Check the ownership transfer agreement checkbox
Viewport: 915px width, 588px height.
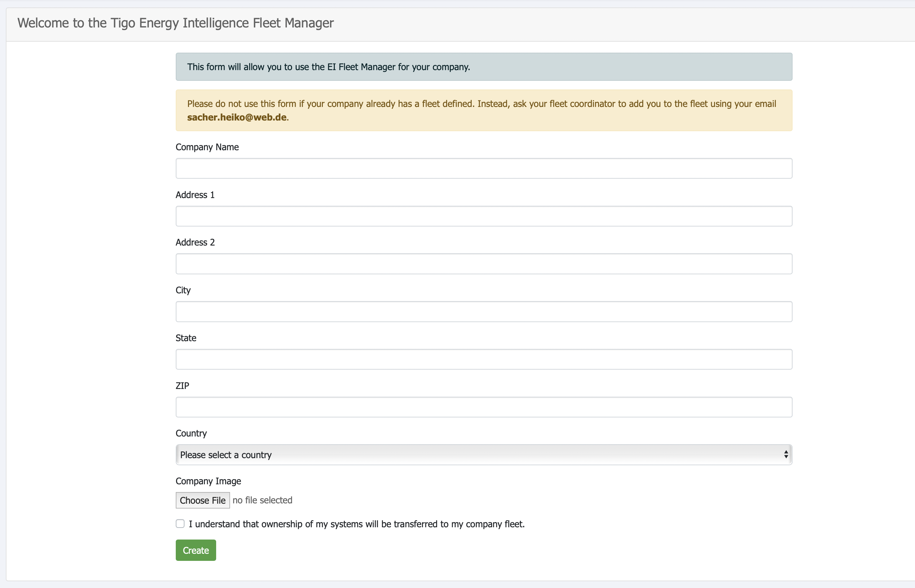[x=180, y=523]
